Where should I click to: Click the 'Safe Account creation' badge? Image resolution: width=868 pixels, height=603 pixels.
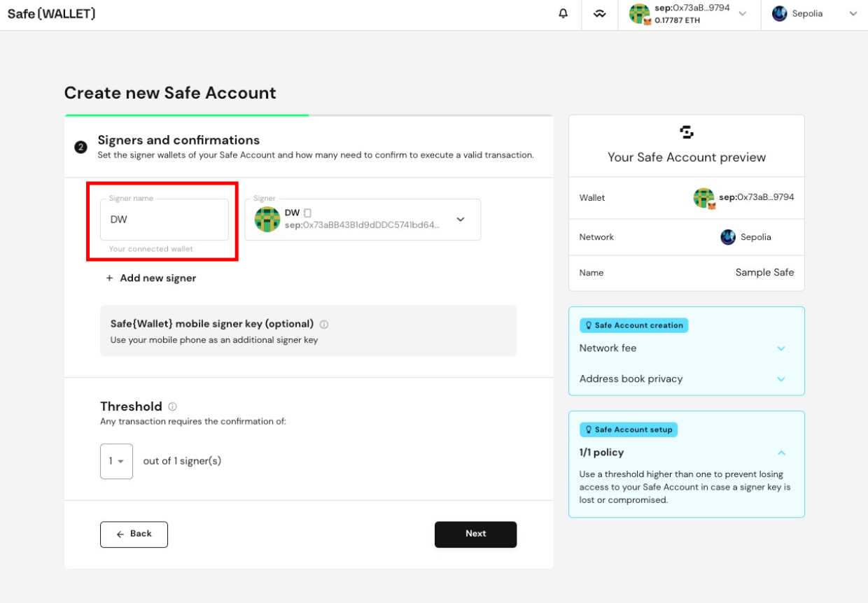(x=633, y=325)
